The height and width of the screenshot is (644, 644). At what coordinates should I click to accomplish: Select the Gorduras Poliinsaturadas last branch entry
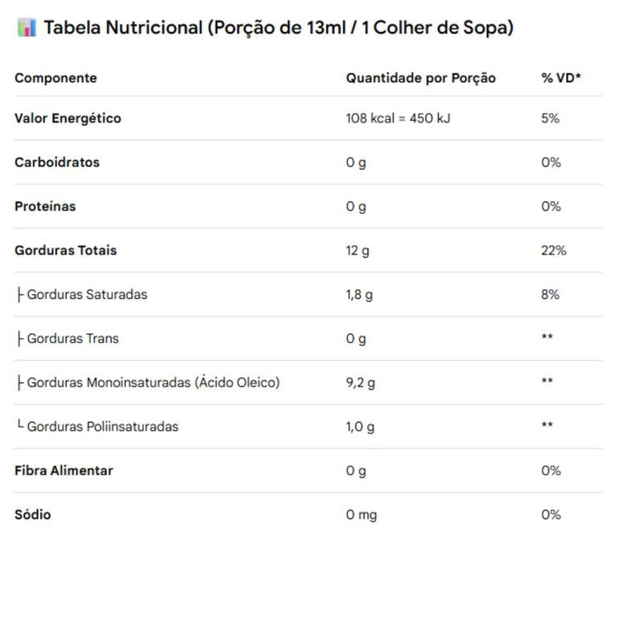point(97,427)
